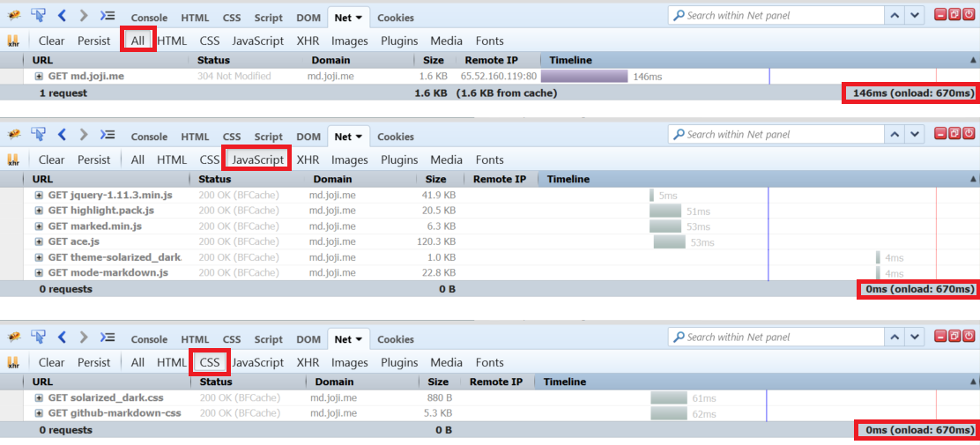Expand the GET solarized_dark.css request row
This screenshot has width=980, height=445.
[x=39, y=398]
